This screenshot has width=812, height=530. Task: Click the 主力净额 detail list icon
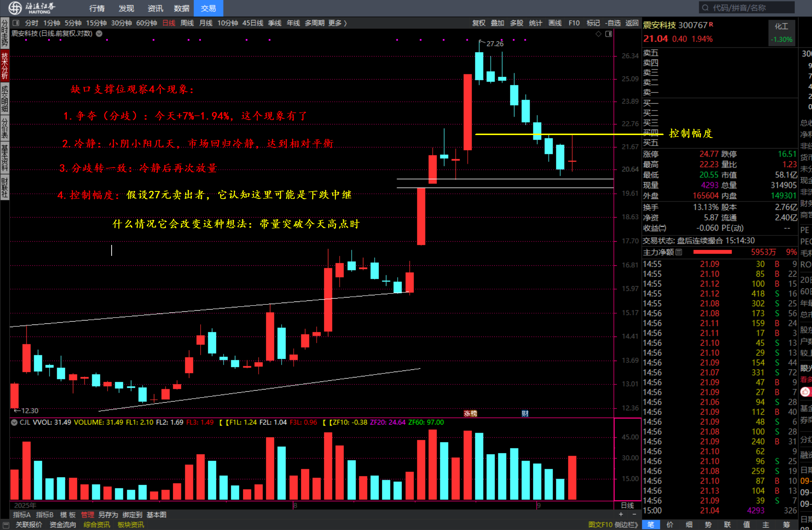[x=679, y=252]
